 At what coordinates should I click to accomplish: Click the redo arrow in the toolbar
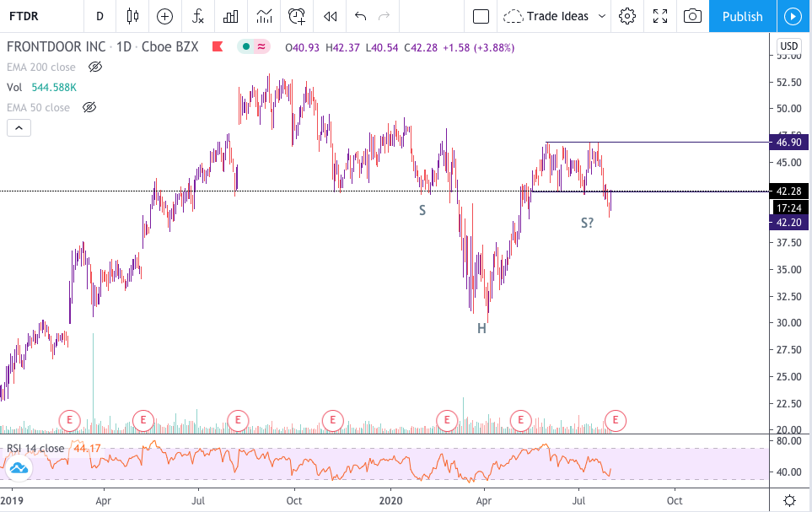[386, 16]
